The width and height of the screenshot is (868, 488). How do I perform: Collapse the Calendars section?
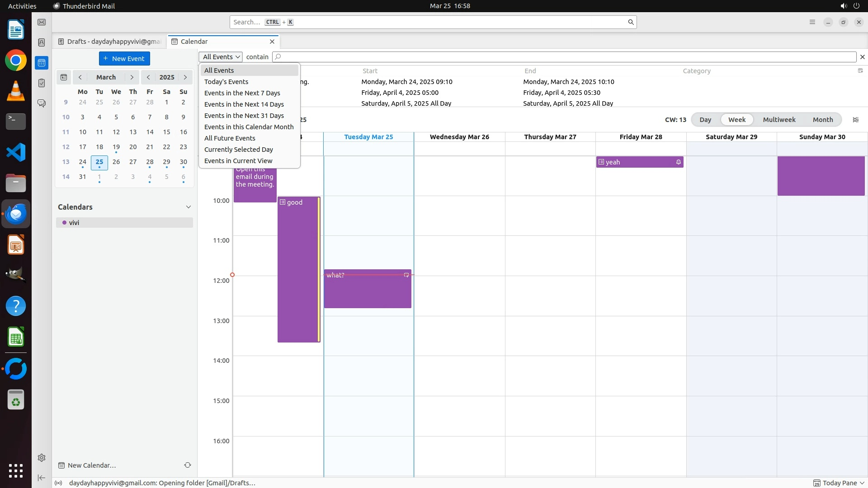coord(189,207)
